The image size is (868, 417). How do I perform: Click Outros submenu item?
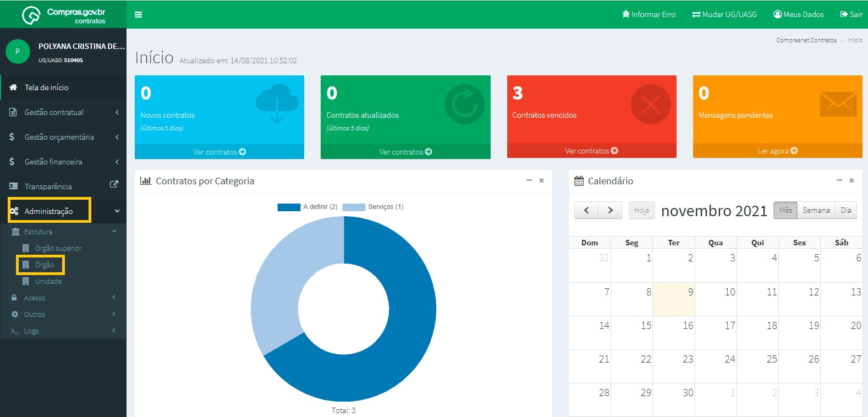(x=63, y=314)
